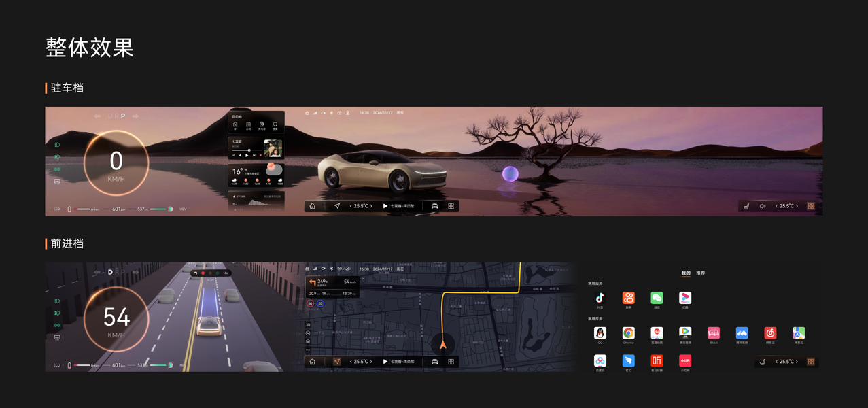Open Home in the drive screen center dock
This screenshot has width=868, height=408.
(x=312, y=362)
